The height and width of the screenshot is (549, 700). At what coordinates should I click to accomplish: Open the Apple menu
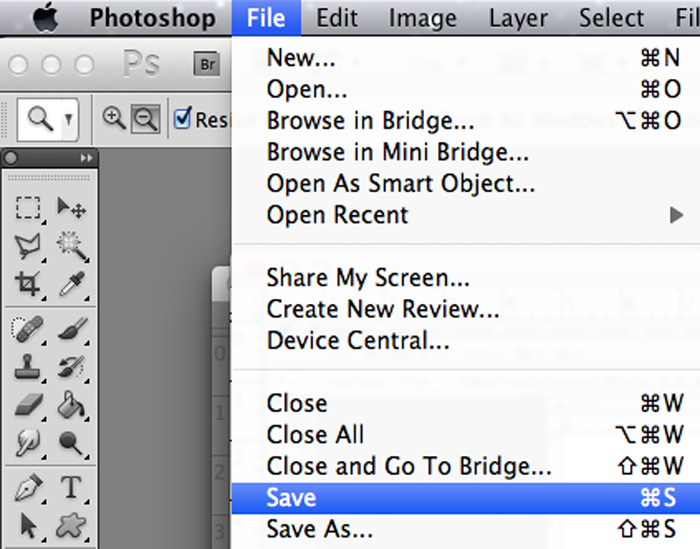(46, 18)
